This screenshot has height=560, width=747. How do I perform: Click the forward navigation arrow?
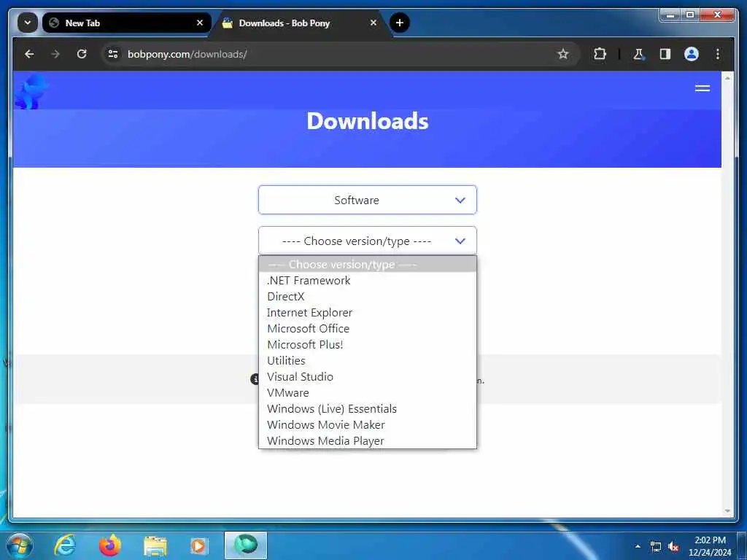55,54
